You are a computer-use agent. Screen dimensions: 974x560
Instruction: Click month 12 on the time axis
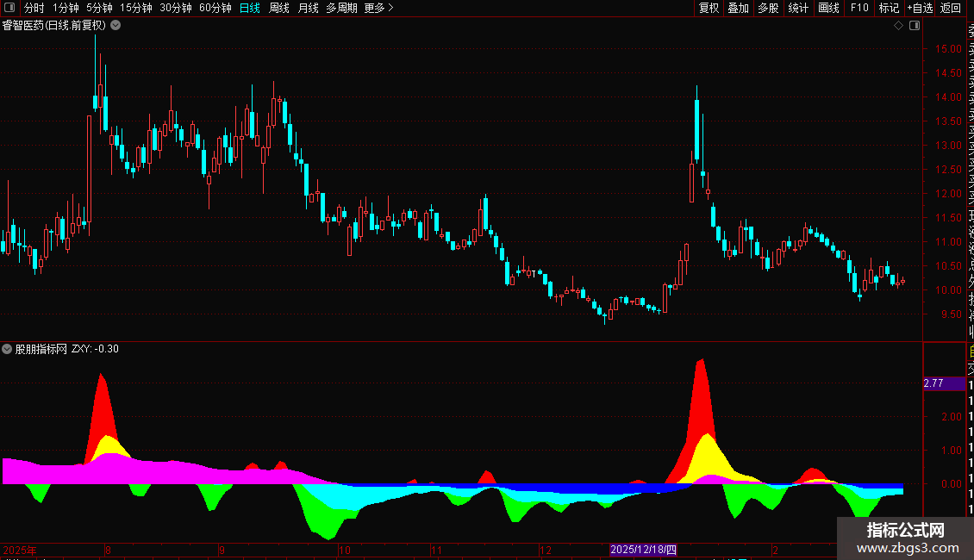[x=546, y=550]
